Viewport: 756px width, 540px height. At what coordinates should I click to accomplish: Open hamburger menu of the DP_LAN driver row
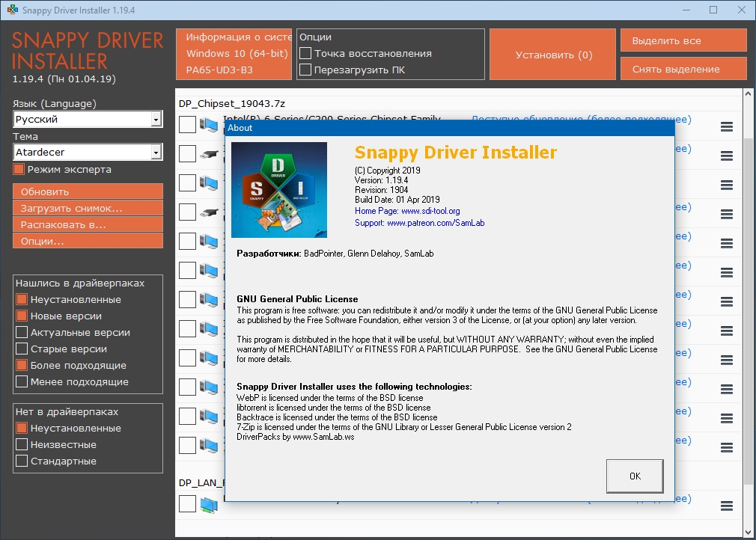[726, 506]
